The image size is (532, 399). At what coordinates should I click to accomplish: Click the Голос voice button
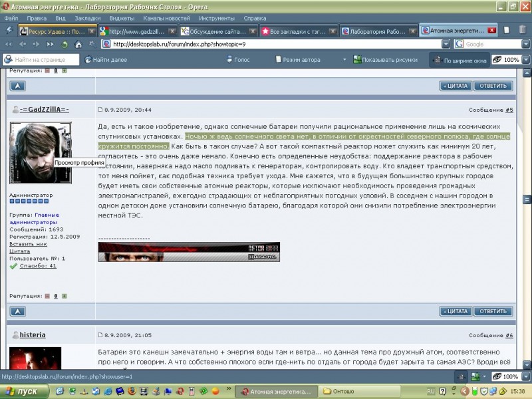237,60
